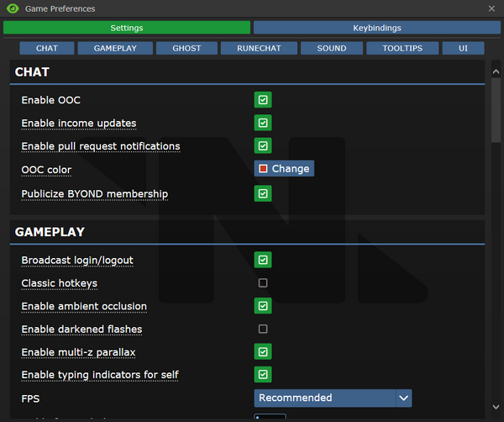Open the FPS Recommended dropdown

click(x=324, y=398)
